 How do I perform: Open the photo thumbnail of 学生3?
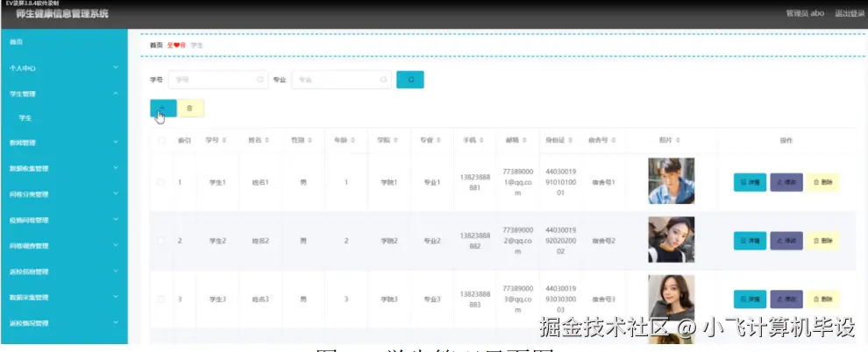click(x=671, y=299)
